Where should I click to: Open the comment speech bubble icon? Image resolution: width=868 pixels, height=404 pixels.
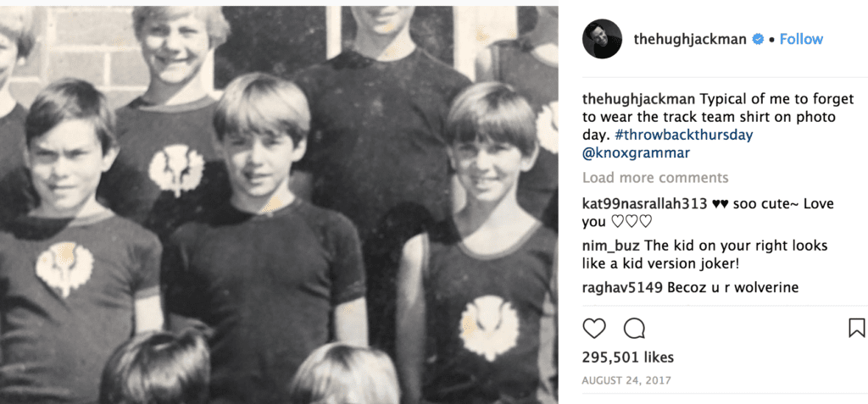634,328
